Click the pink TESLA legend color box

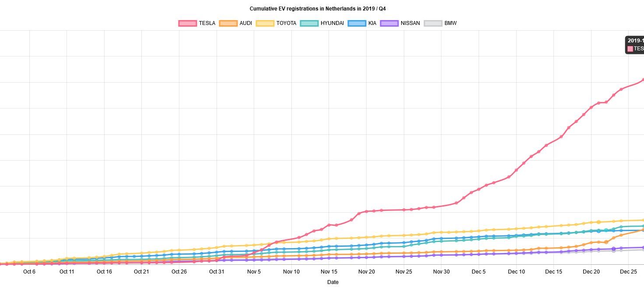click(x=188, y=23)
